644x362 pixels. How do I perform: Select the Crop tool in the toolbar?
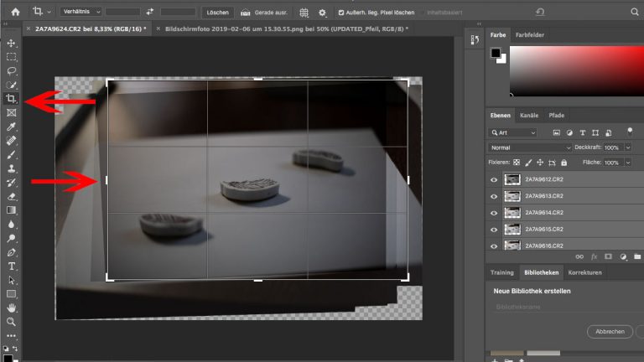(x=12, y=99)
